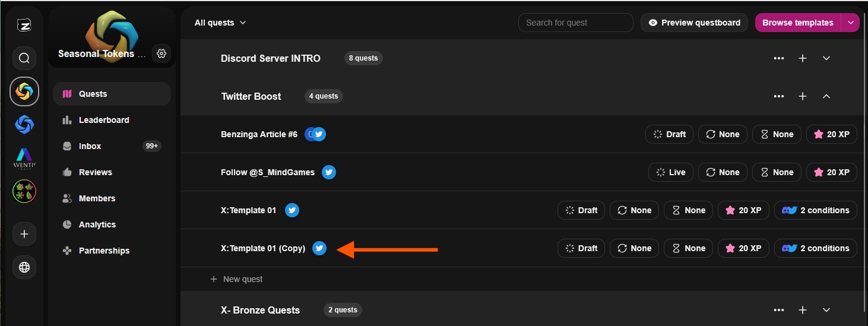Open the globe explore icon
868x326 pixels.
pos(24,267)
